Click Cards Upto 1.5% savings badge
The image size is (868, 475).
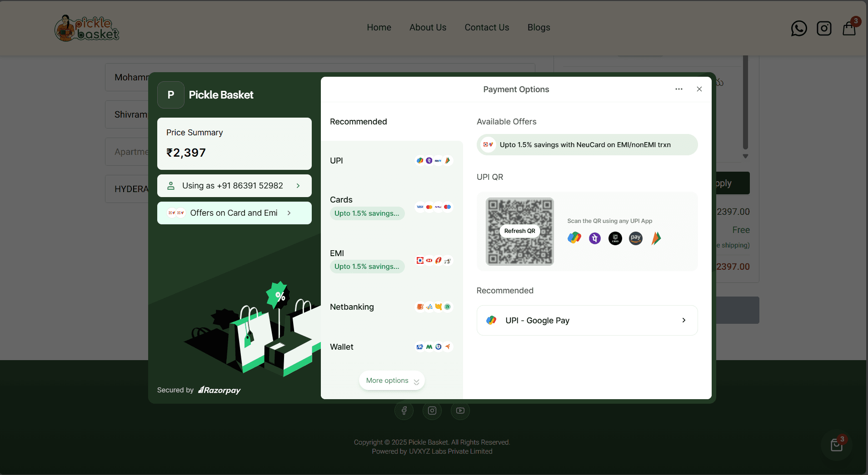(x=367, y=213)
